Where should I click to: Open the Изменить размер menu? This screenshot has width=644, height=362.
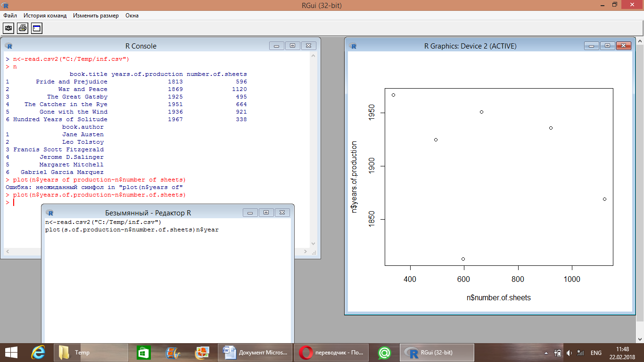pos(96,16)
